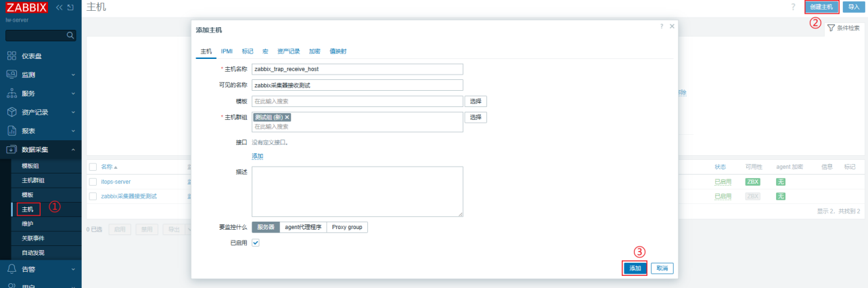
Task: Sort hosts by the 名称 column header
Action: tap(109, 167)
